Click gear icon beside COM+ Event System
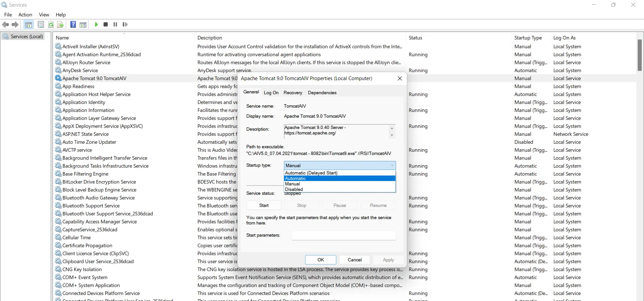Screen dimensions: 644x301 pos(58,277)
